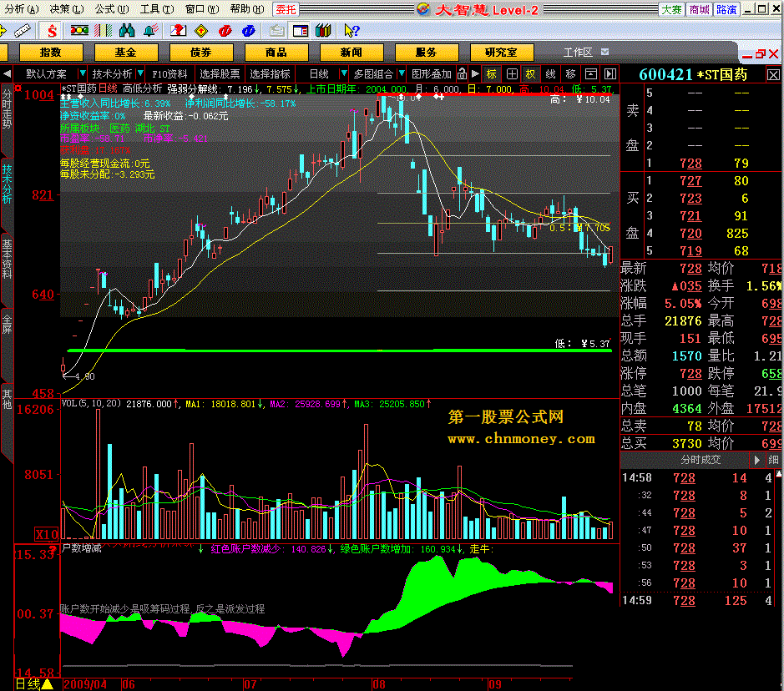Screen dimensions: 784x691
Task: Click the 指数 button
Action: pos(50,53)
